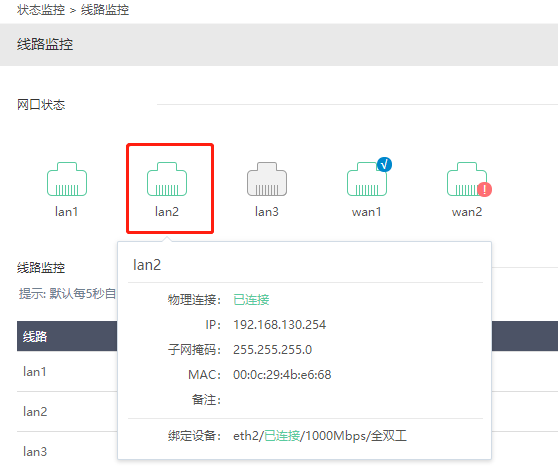Click 线路监控 breadcrumb item
The image size is (558, 466).
click(x=105, y=10)
